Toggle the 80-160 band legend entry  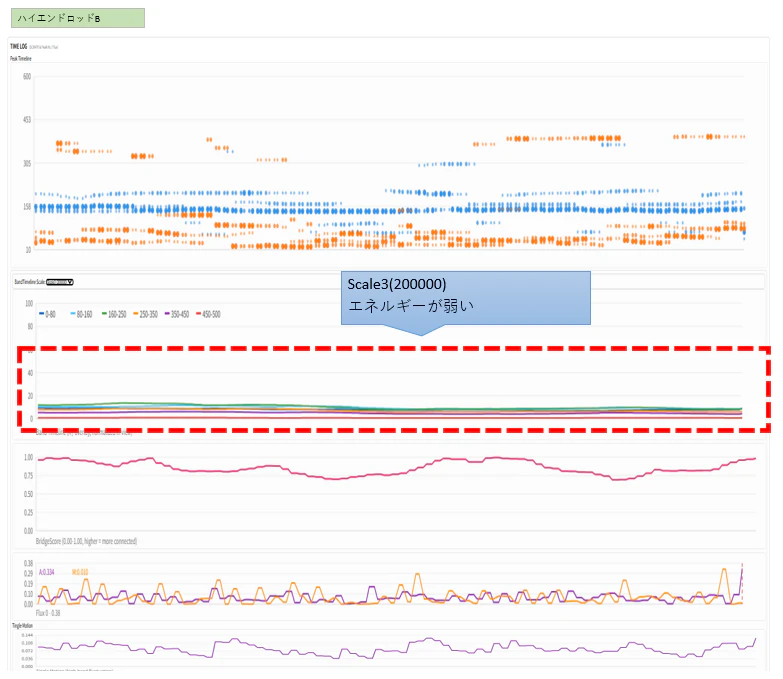(81, 314)
